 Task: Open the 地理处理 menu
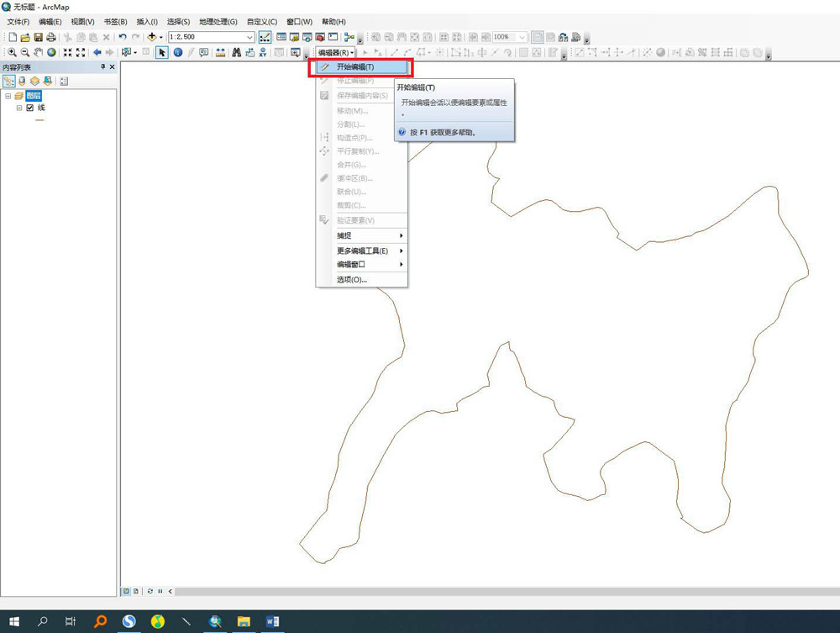tap(218, 21)
